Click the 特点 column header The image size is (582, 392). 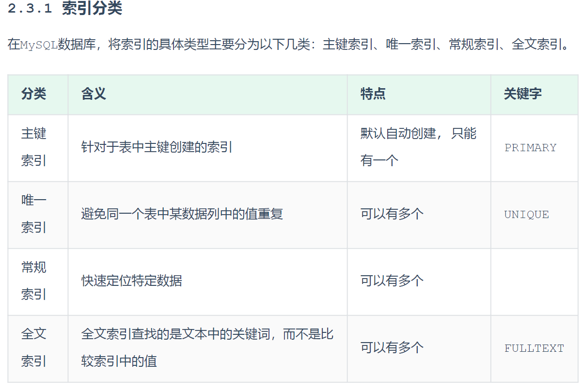[x=373, y=94]
